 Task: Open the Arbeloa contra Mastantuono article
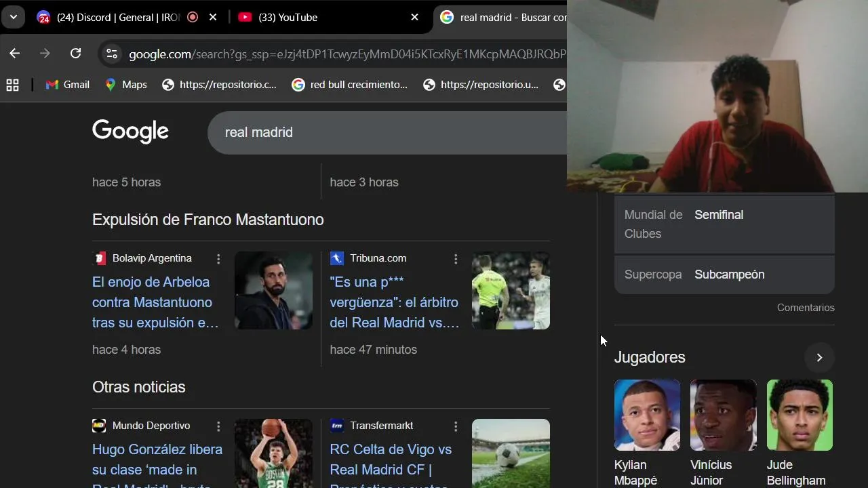click(155, 302)
